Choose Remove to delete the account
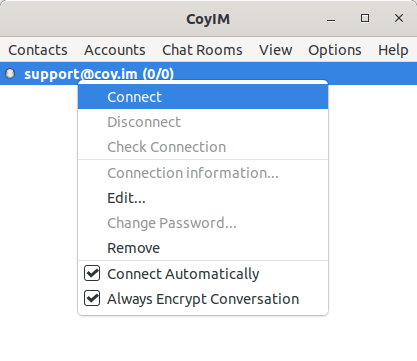The image size is (417, 361). (x=203, y=248)
